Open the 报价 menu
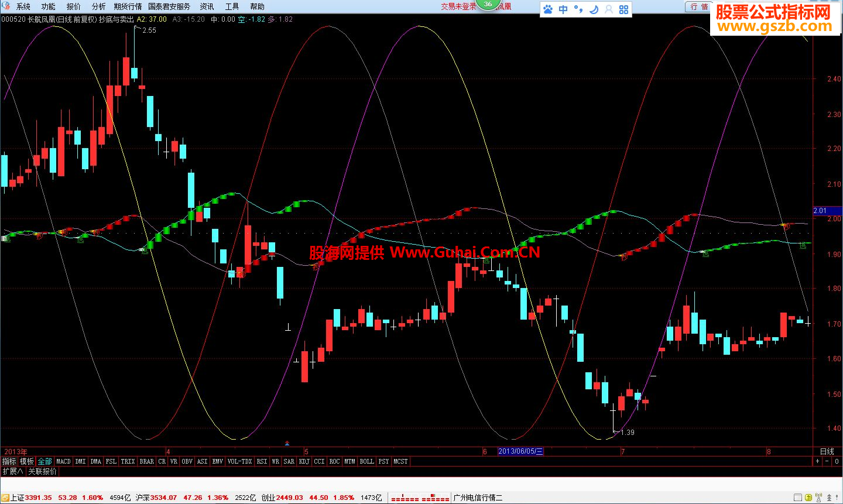The width and height of the screenshot is (843, 504). (x=74, y=6)
